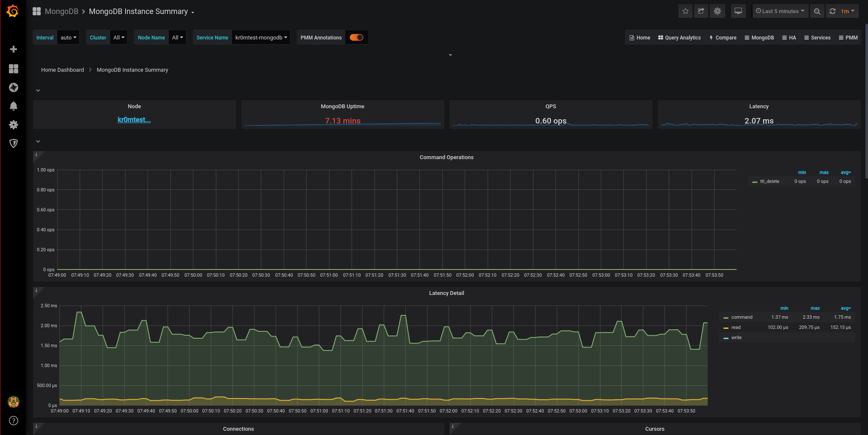Disable the PMM Annotations switch
Screen dimensions: 868x435
[x=356, y=37]
